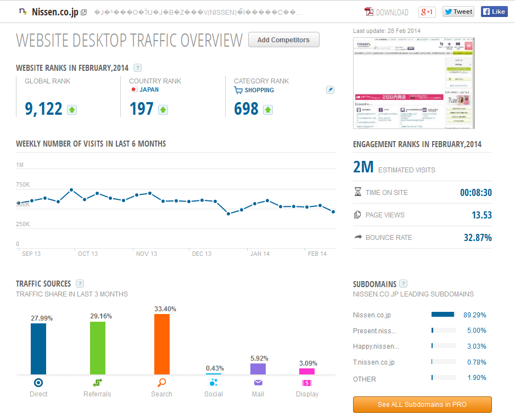Click the Japan flag icon
Image resolution: width=515 pixels, height=420 pixels.
click(133, 89)
